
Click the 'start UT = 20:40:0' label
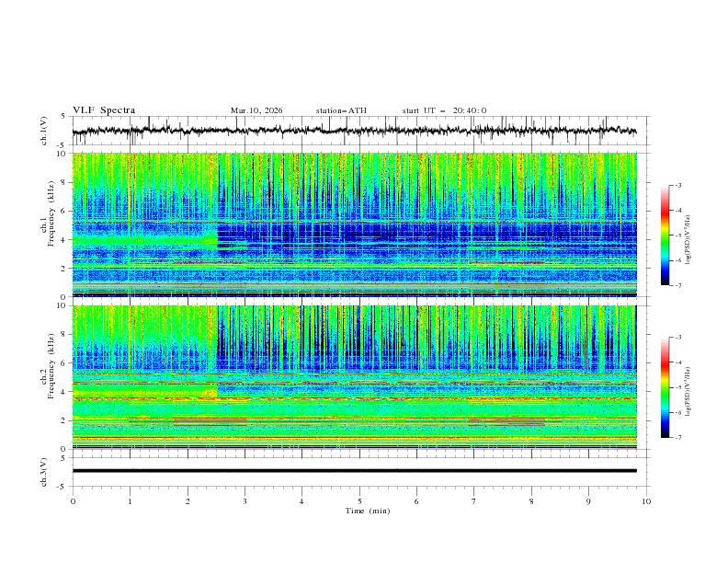[x=444, y=110]
